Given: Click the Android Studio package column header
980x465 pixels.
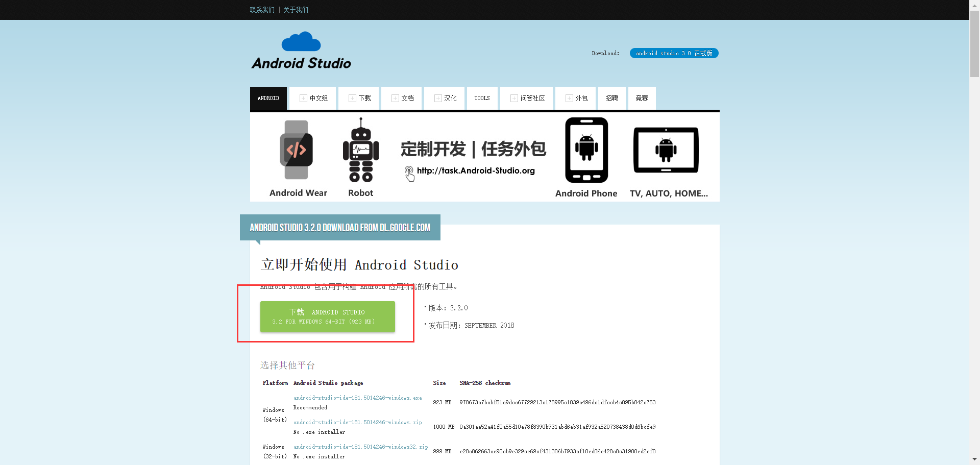Looking at the screenshot, I should pos(328,383).
